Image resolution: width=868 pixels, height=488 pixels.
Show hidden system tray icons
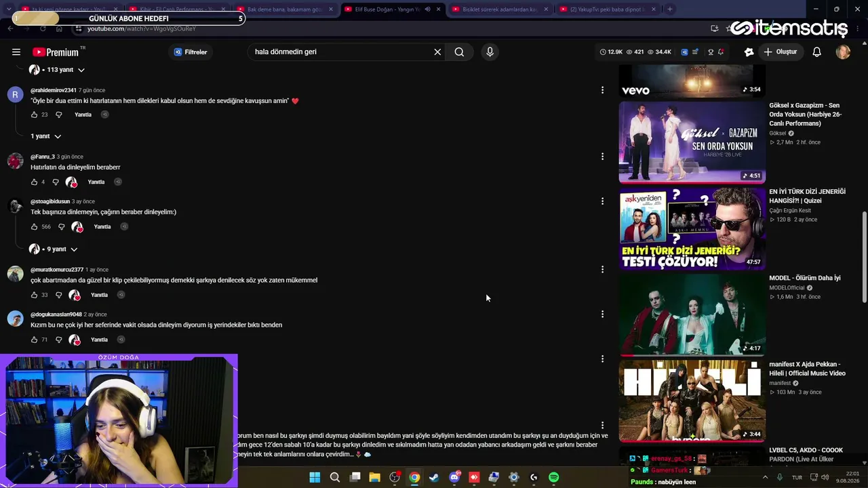click(x=766, y=477)
